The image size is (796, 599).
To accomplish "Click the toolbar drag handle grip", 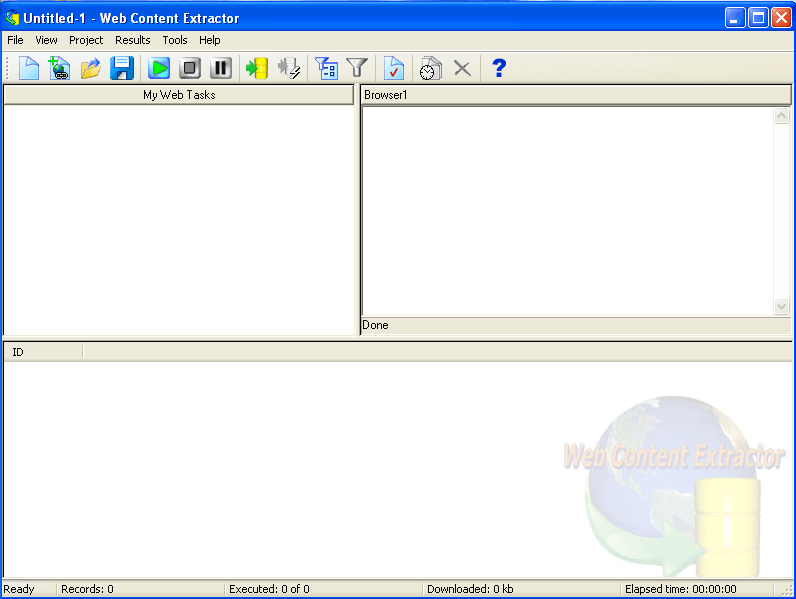I will (8, 68).
